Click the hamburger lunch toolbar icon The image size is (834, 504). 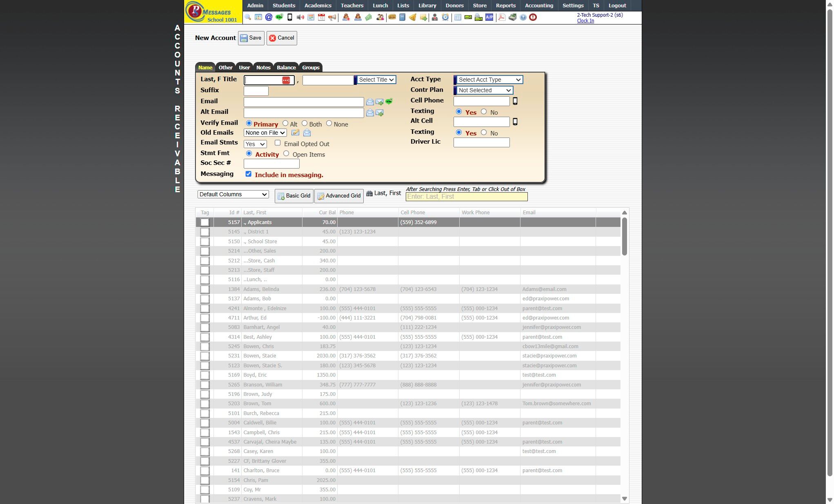392,17
